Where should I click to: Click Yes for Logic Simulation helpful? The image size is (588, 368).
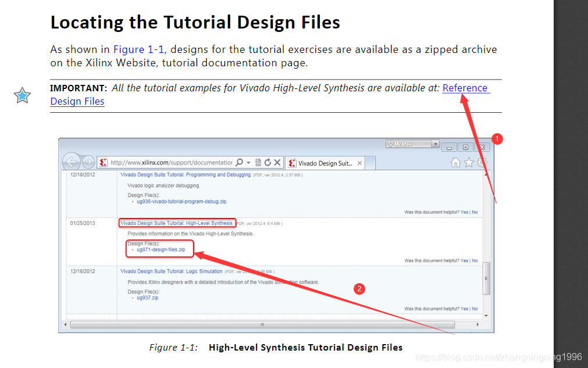[464, 309]
